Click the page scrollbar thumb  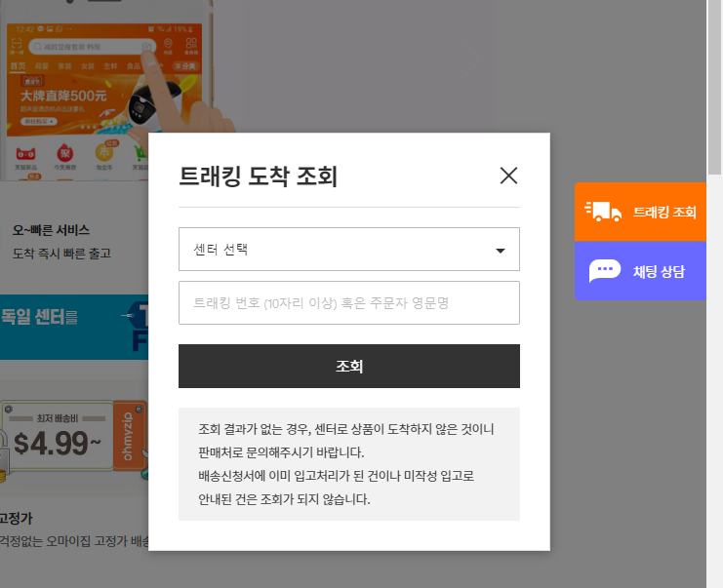(714, 88)
